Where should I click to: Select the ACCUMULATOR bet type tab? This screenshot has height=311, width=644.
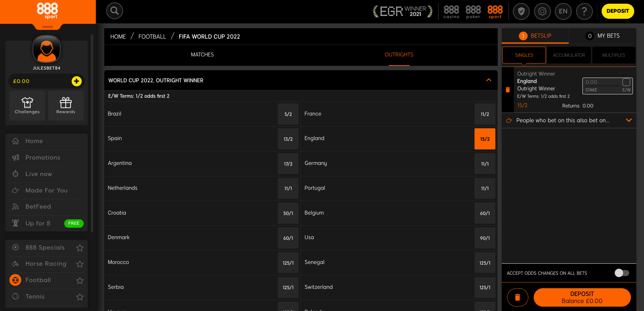coord(569,55)
